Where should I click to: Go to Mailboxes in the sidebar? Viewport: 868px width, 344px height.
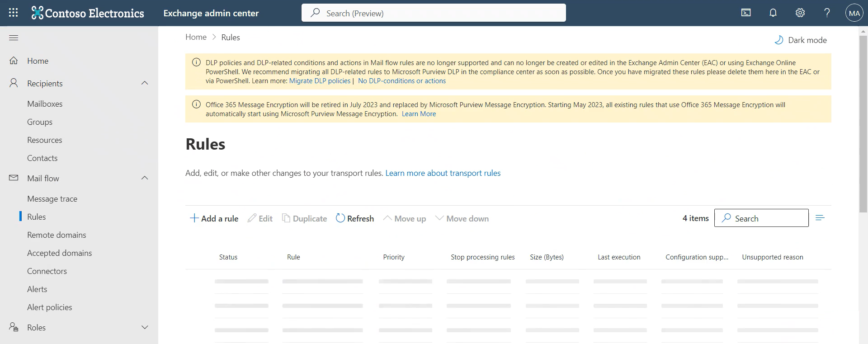pyautogui.click(x=45, y=104)
